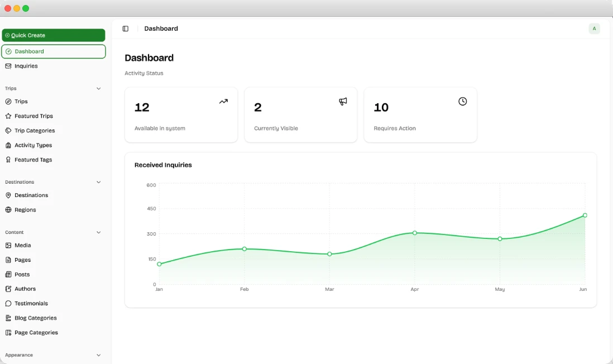The height and width of the screenshot is (364, 613).
Task: Click the Jun data point on chart
Action: click(585, 215)
